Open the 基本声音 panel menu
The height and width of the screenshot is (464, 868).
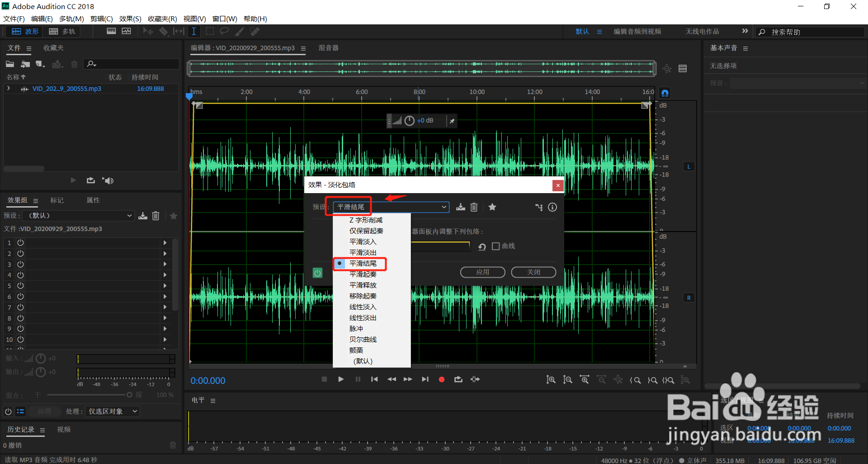(745, 48)
